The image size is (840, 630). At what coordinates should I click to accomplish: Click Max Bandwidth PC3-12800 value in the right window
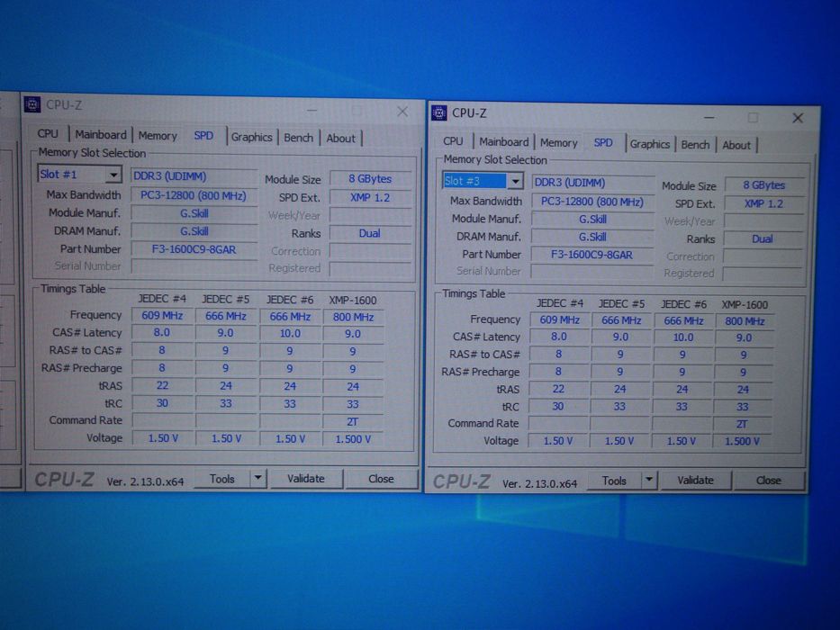pyautogui.click(x=592, y=202)
